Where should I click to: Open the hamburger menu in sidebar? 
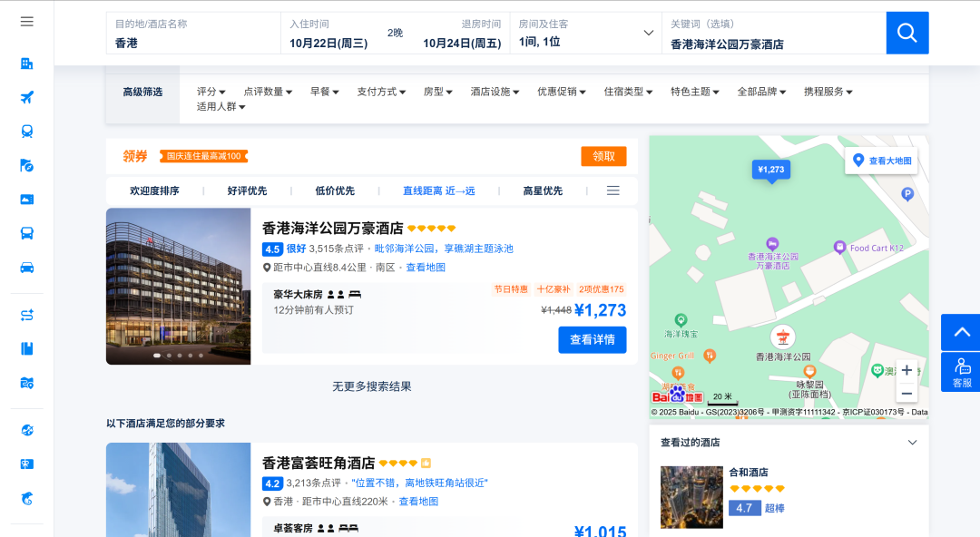coord(26,22)
